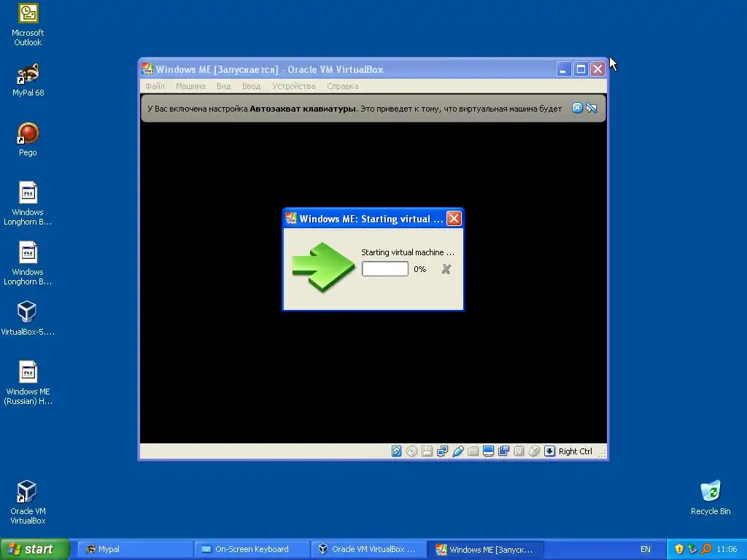Select the Recycle Bin icon
The image size is (747, 560).
click(x=711, y=498)
